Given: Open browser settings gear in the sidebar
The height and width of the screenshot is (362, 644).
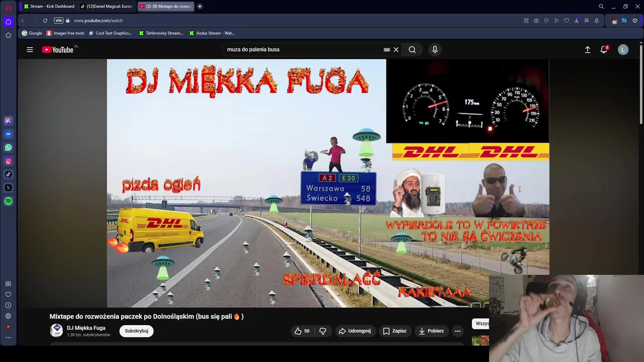Looking at the screenshot, I should pyautogui.click(x=8, y=316).
